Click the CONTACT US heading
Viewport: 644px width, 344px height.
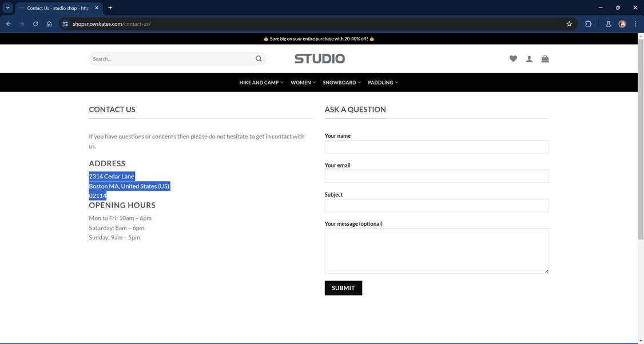(x=112, y=109)
